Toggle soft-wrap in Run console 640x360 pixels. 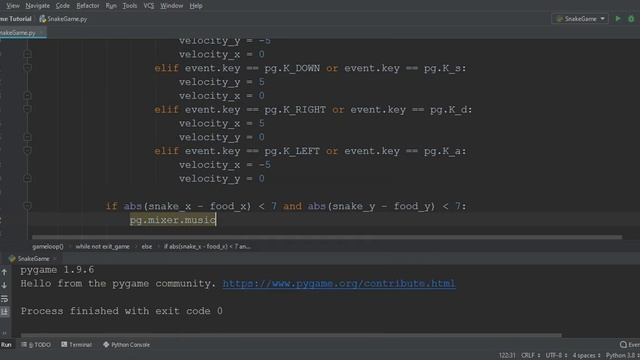click(x=4, y=299)
